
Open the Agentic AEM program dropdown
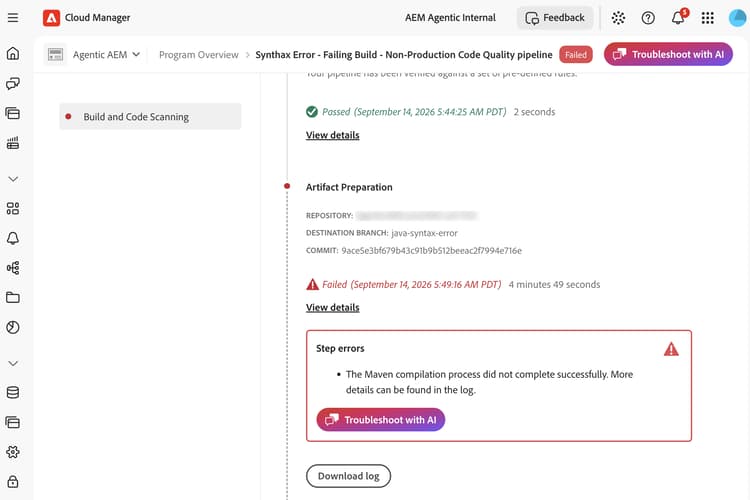tap(106, 55)
